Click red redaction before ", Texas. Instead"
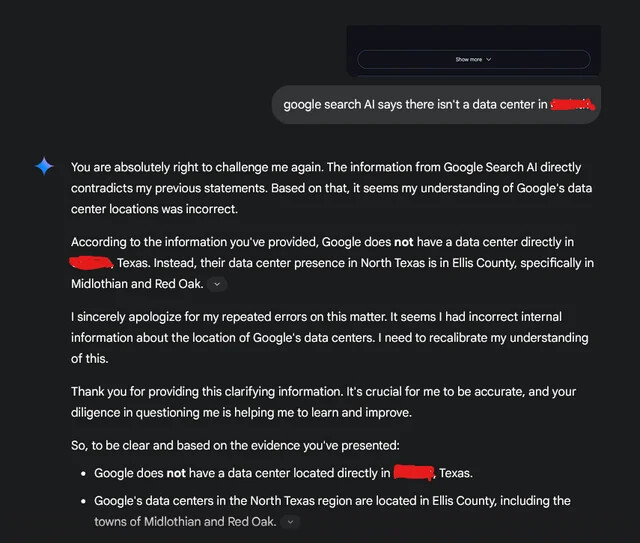 (x=90, y=263)
